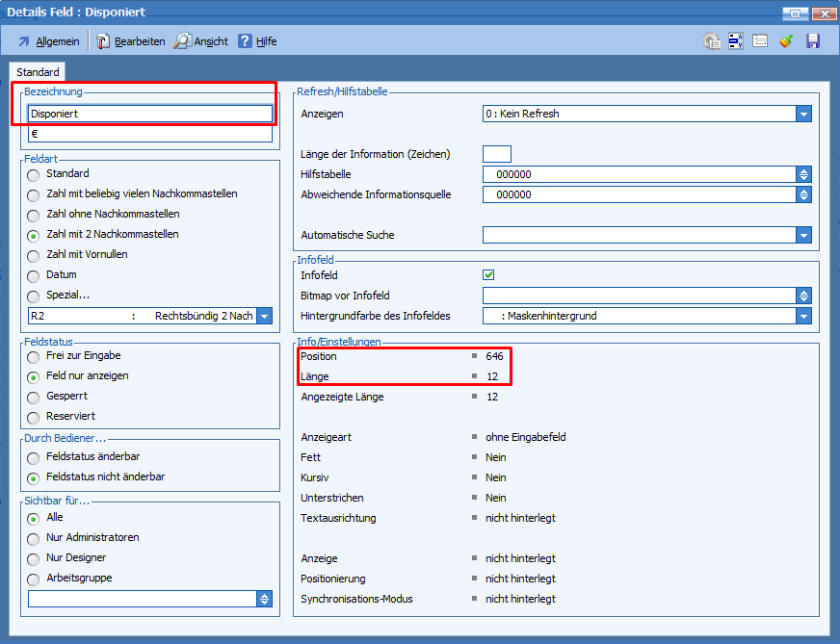The image size is (840, 644).
Task: Click the dialog window layout icon
Action: click(760, 41)
